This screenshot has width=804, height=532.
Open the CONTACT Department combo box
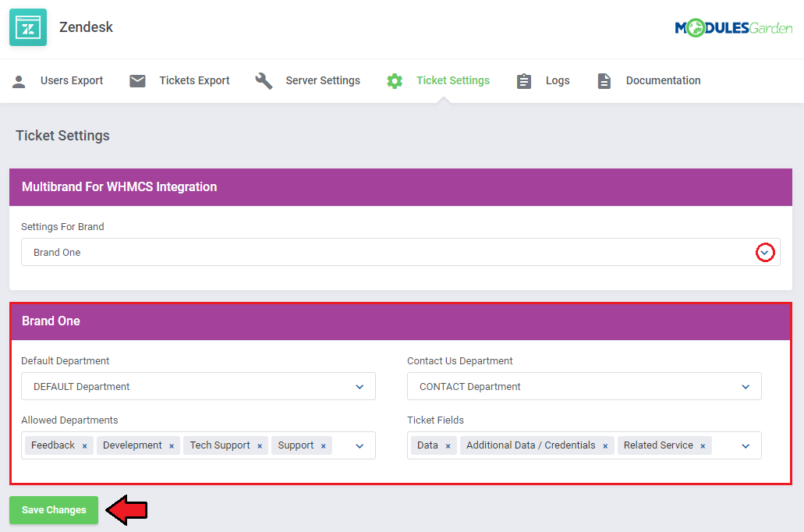point(584,386)
